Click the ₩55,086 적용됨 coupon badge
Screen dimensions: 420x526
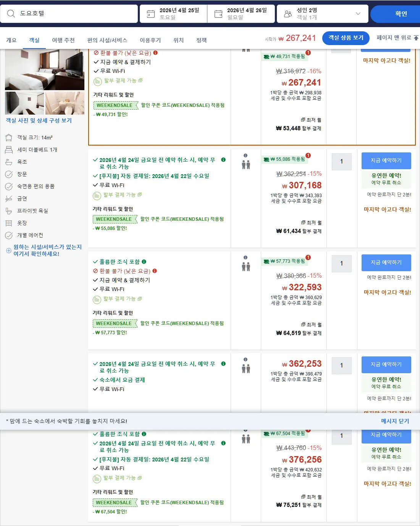284,159
